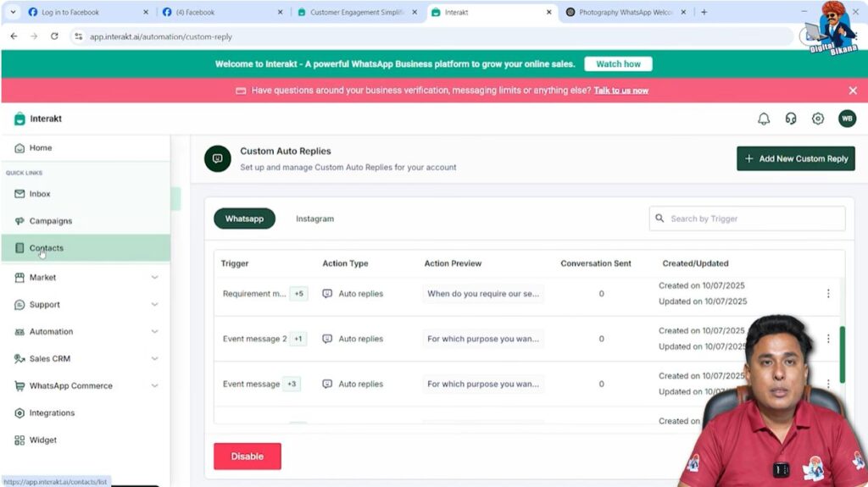This screenshot has width=868, height=487.
Task: Click the Automation robot icon
Action: (19, 331)
